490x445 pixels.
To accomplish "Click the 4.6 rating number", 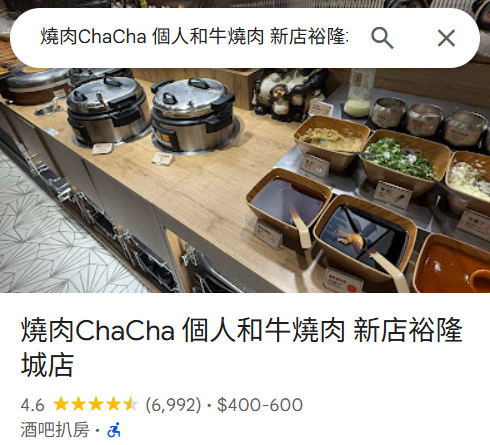I will (x=32, y=405).
